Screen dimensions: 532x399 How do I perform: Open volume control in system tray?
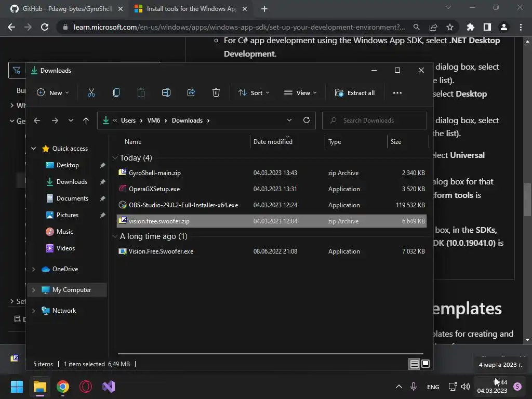click(x=465, y=387)
